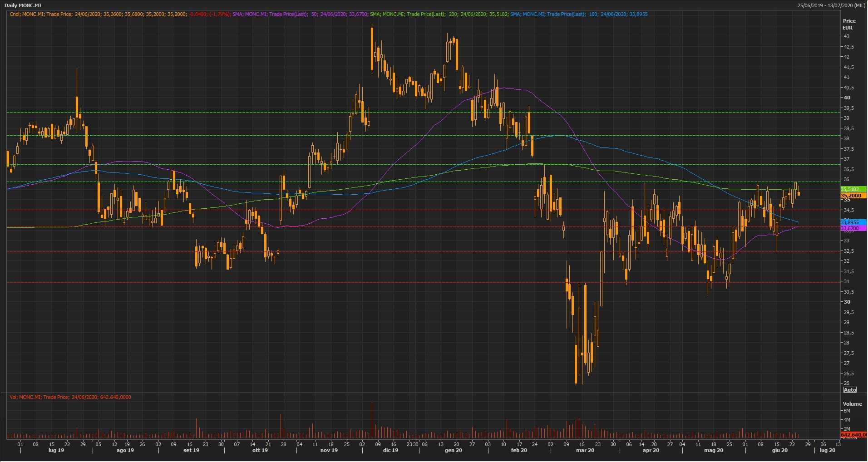Click the 40 price level on the axis
The image size is (868, 462).
point(847,98)
